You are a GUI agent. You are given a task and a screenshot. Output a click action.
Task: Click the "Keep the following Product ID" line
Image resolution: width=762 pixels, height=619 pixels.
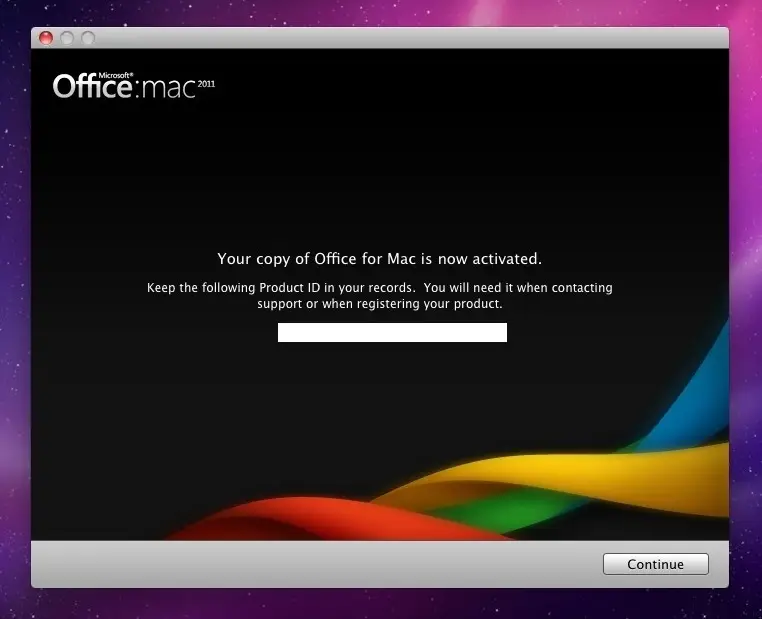pyautogui.click(x=380, y=288)
